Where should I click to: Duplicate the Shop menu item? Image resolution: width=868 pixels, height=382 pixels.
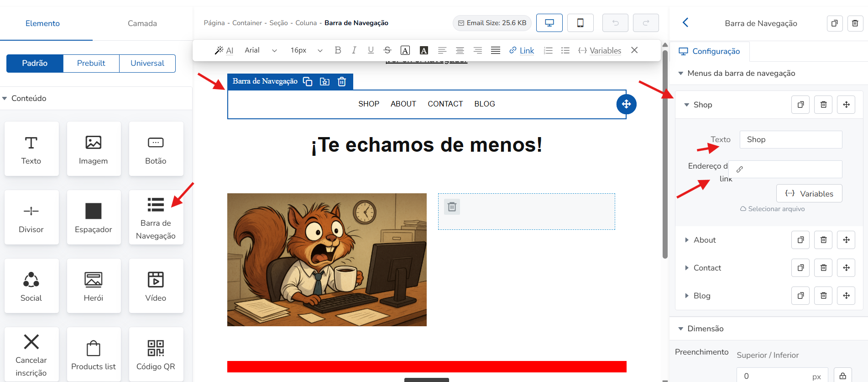(x=800, y=105)
